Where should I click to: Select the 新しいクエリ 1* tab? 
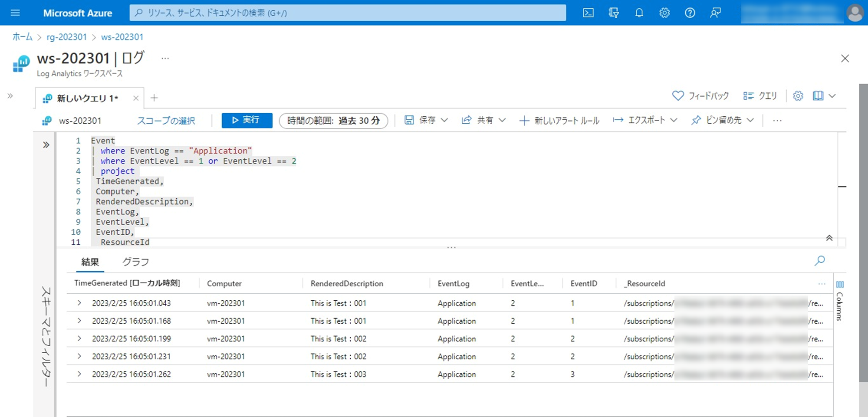(87, 98)
